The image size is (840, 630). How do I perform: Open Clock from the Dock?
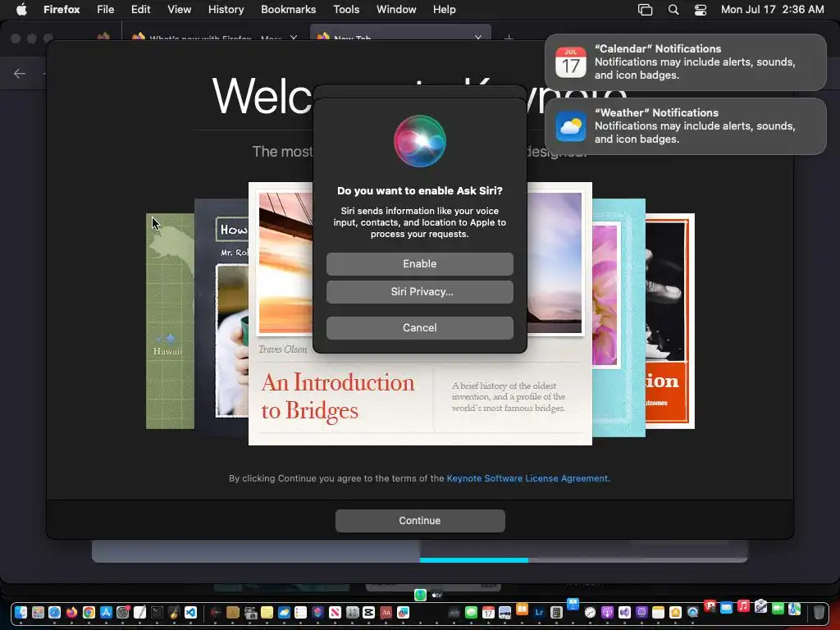coord(591,612)
